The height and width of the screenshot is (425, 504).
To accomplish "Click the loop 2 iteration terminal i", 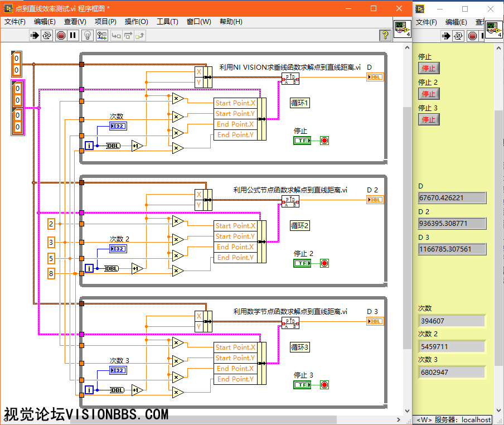I will pyautogui.click(x=89, y=268).
